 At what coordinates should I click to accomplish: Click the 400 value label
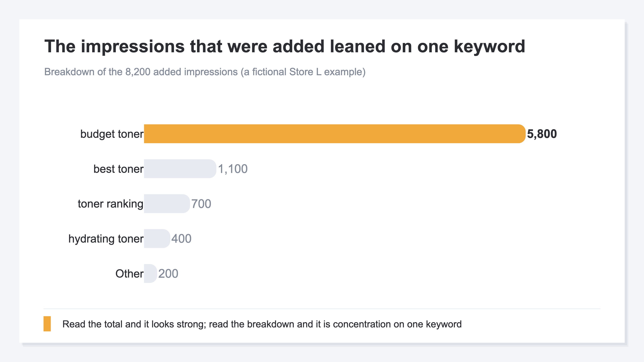pos(181,239)
